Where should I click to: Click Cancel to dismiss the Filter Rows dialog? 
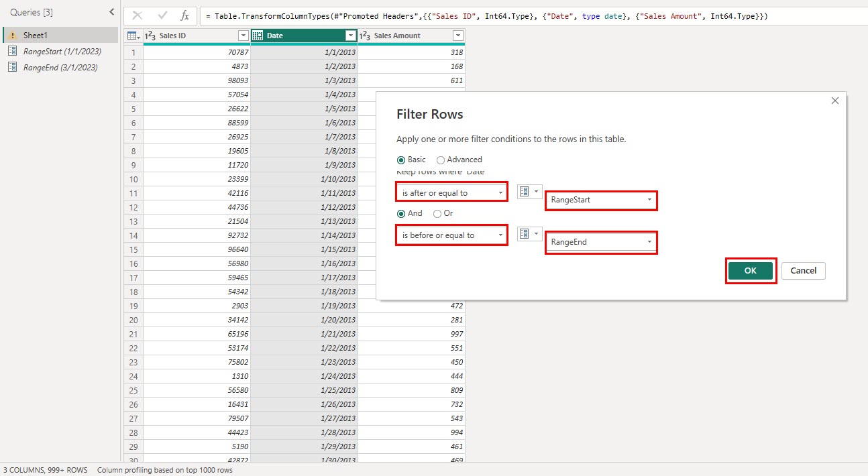click(x=803, y=270)
